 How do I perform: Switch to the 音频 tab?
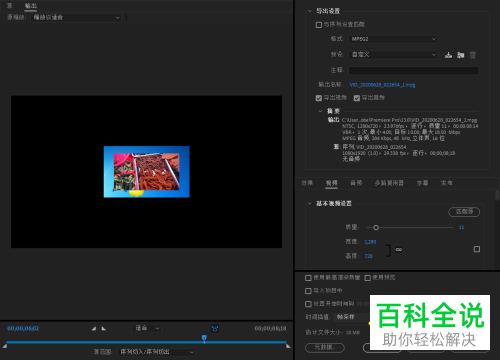pyautogui.click(x=356, y=183)
